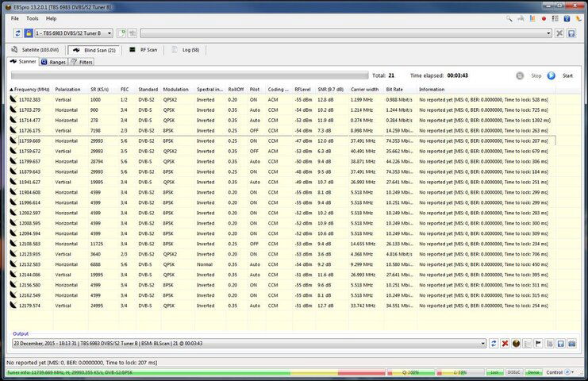588x381 pixels.
Task: Click the Start scan play icon
Action: [551, 75]
